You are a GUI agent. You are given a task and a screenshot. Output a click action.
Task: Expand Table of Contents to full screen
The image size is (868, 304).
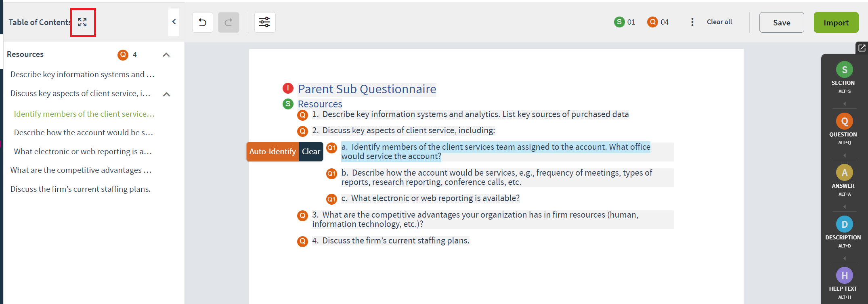point(82,22)
